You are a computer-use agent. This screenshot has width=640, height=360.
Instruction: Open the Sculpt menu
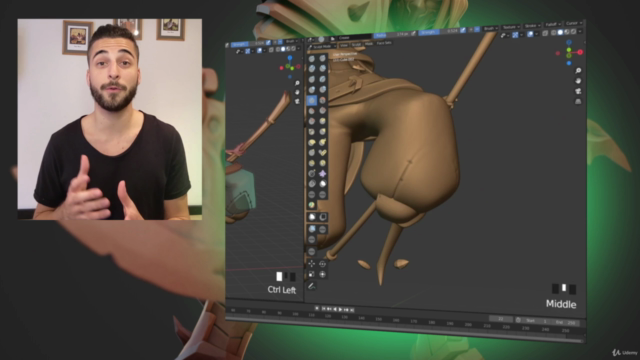tap(356, 44)
